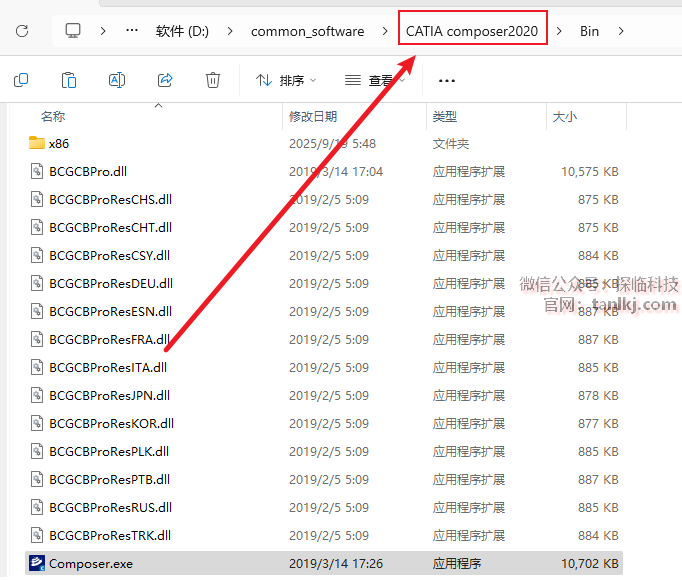This screenshot has width=682, height=580.
Task: Select the x86 folder icon
Action: (37, 143)
